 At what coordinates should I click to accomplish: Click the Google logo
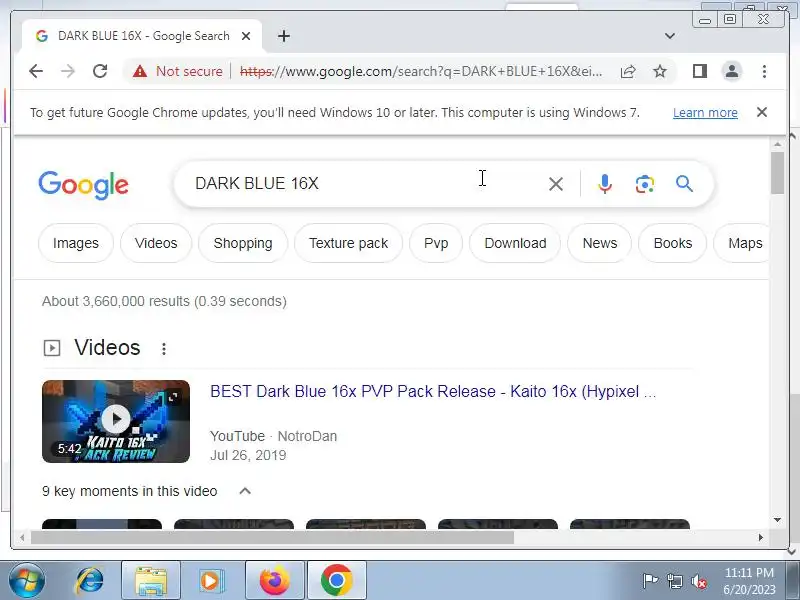84,185
